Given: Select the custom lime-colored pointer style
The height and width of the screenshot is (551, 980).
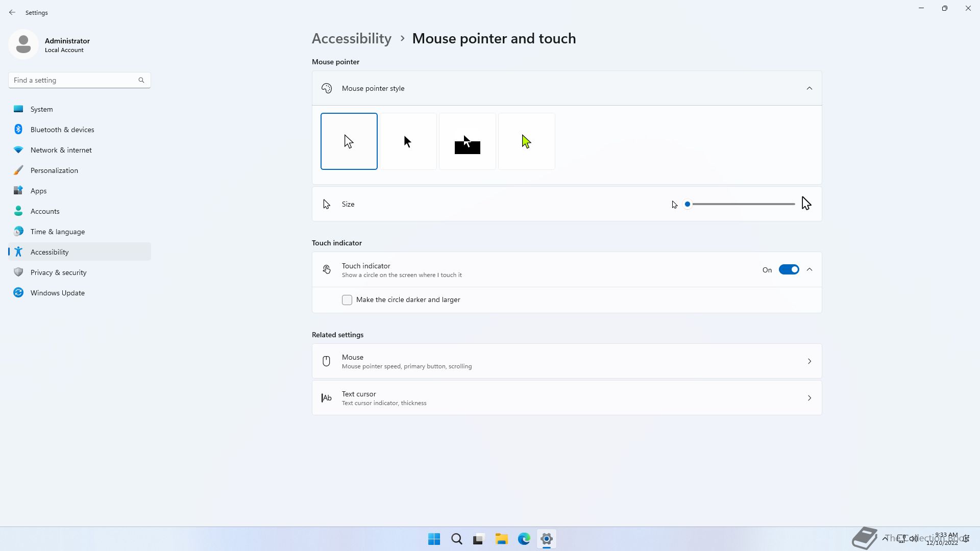Looking at the screenshot, I should (527, 141).
